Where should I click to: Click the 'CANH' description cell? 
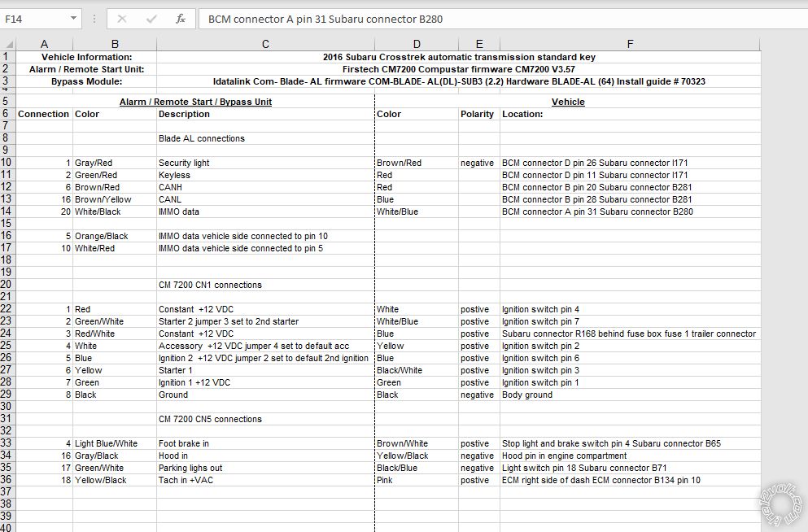tap(265, 187)
